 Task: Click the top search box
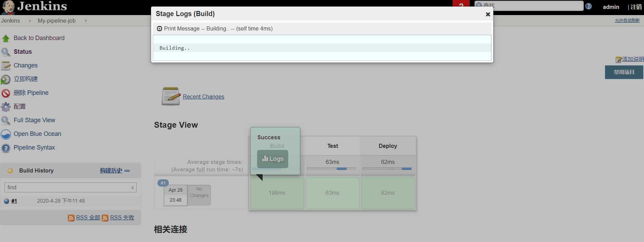529,5
